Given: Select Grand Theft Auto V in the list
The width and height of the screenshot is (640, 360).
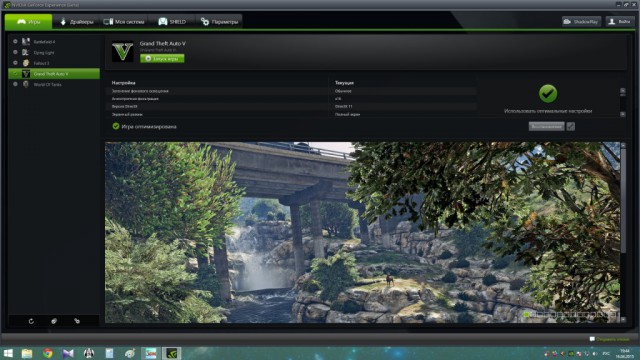Looking at the screenshot, I should [54, 73].
